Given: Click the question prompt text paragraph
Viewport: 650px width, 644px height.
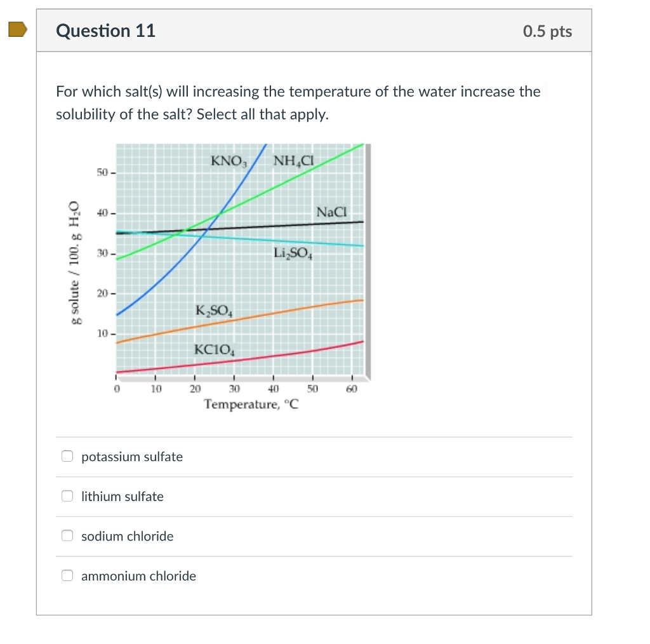Looking at the screenshot, I should (x=298, y=103).
